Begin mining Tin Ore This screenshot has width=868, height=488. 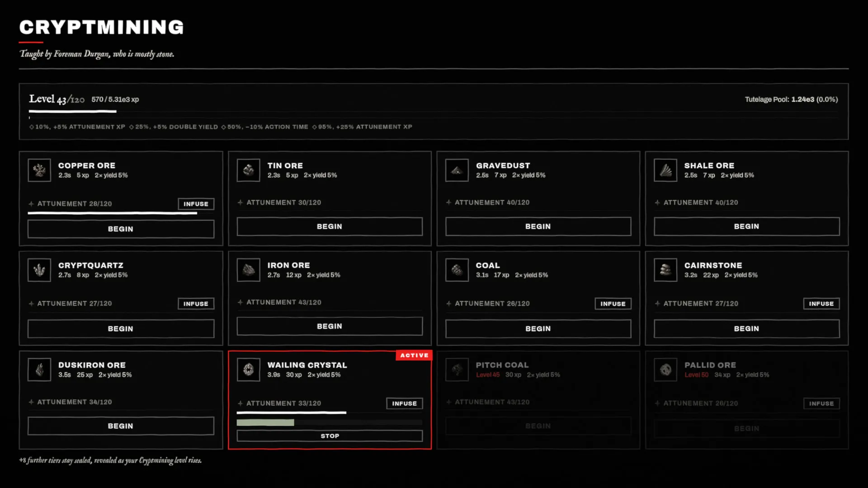pyautogui.click(x=330, y=226)
